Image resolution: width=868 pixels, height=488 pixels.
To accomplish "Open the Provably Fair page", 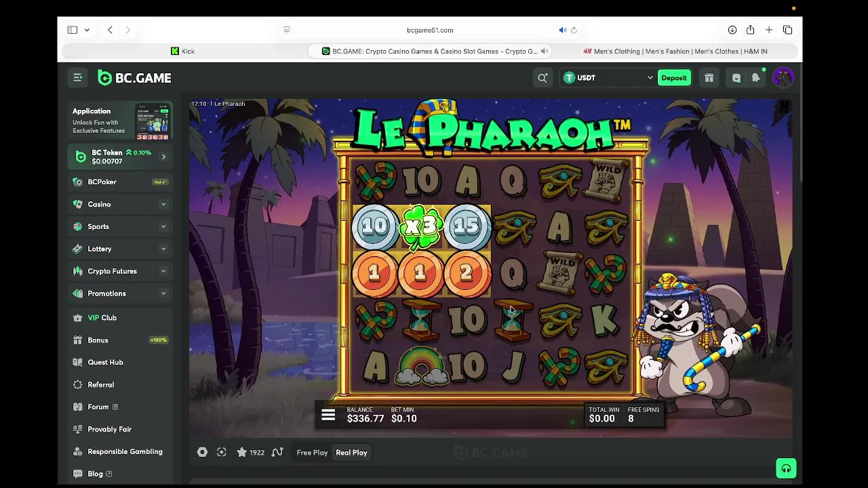I will click(120, 429).
